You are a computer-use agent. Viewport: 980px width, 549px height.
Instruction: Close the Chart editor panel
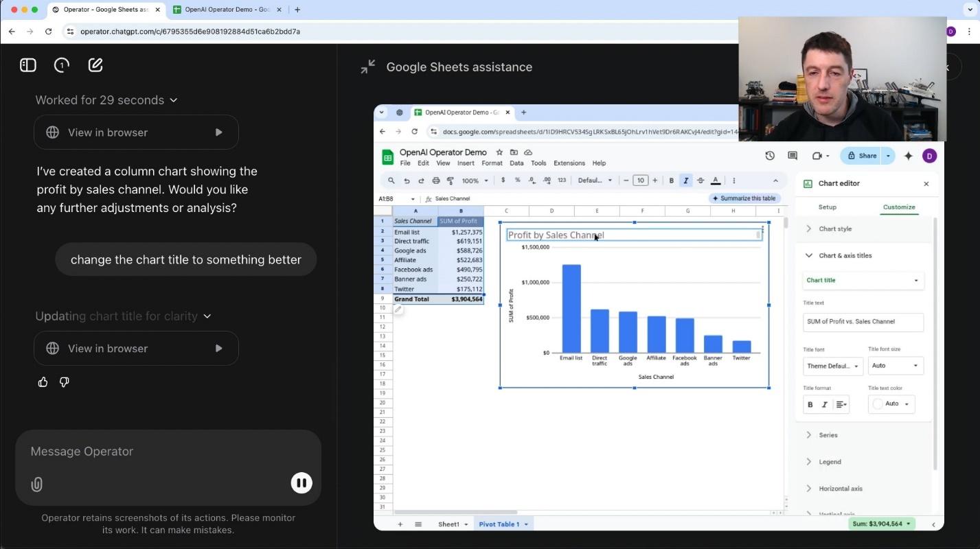(926, 184)
